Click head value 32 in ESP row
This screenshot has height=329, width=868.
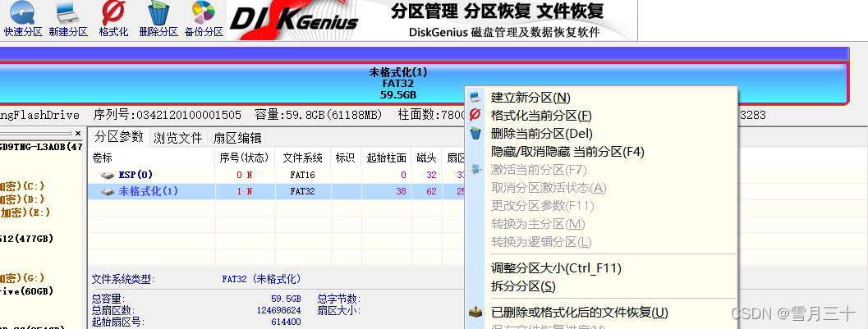[432, 176]
